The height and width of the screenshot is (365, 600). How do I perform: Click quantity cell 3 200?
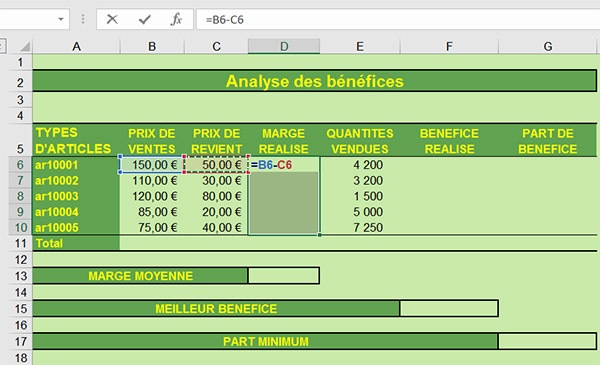360,180
